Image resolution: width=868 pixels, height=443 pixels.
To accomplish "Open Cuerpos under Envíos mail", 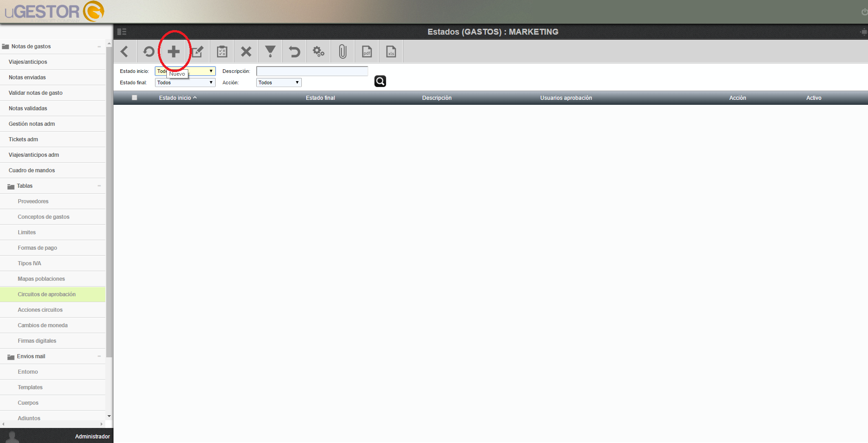I will 53,403.
